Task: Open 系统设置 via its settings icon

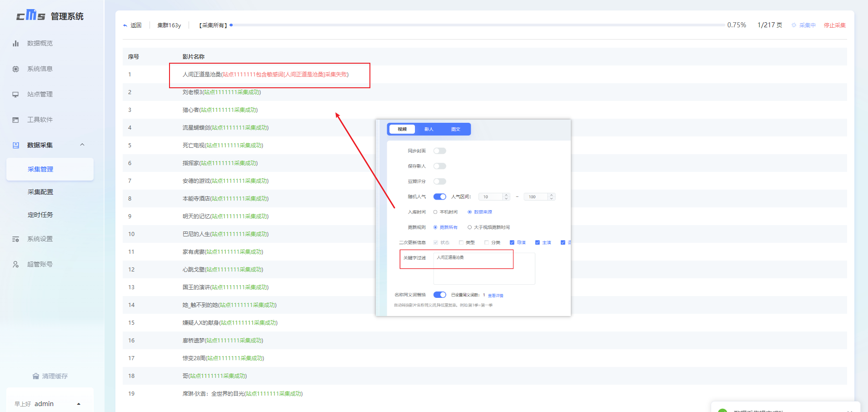Action: [x=16, y=239]
